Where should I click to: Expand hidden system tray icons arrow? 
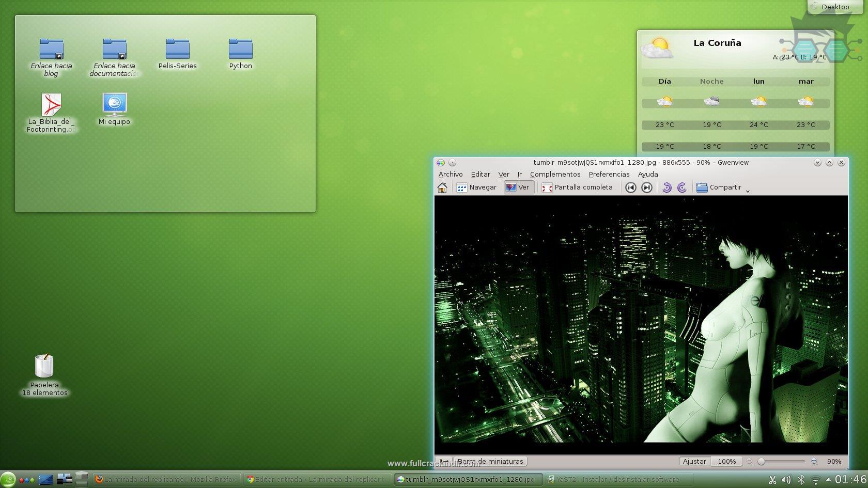coord(829,480)
